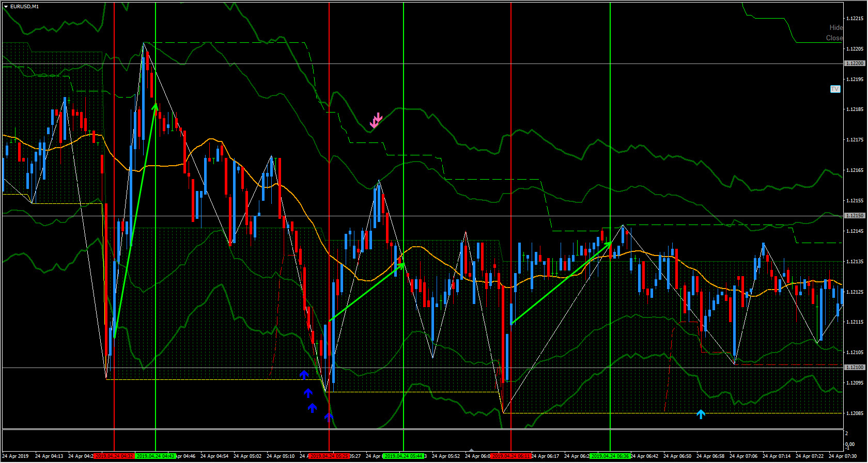868x463 pixels.
Task: Open the EURUSD,M1 chart dropdown triangle
Action: 6,7
